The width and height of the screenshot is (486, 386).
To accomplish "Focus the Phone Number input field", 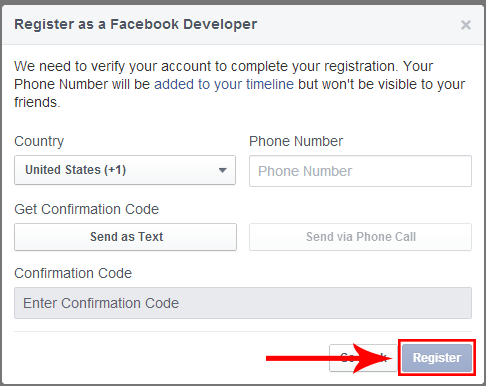I will click(x=360, y=171).
